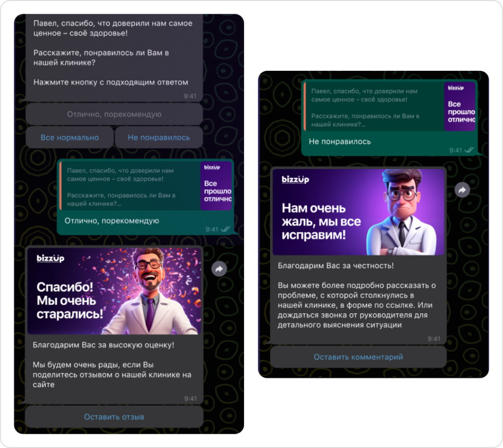Open the purple thumbnail quoted above "Отлично, порекомендую"
This screenshot has width=503, height=448.
click(x=216, y=186)
